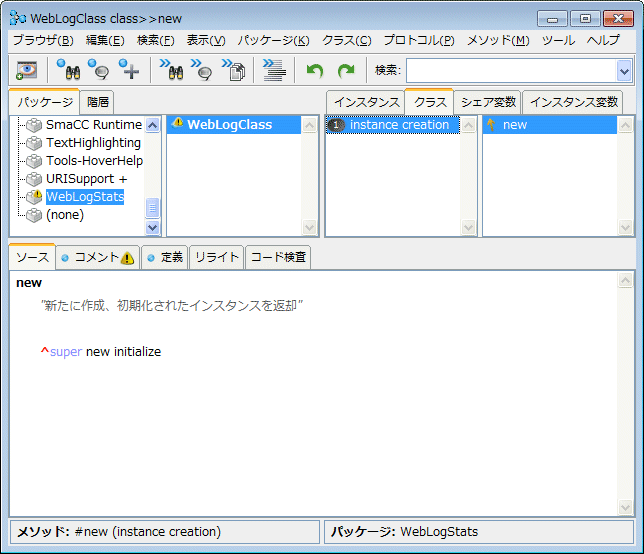Select the instance creation protocol
This screenshot has height=554, width=644.
pos(399,125)
